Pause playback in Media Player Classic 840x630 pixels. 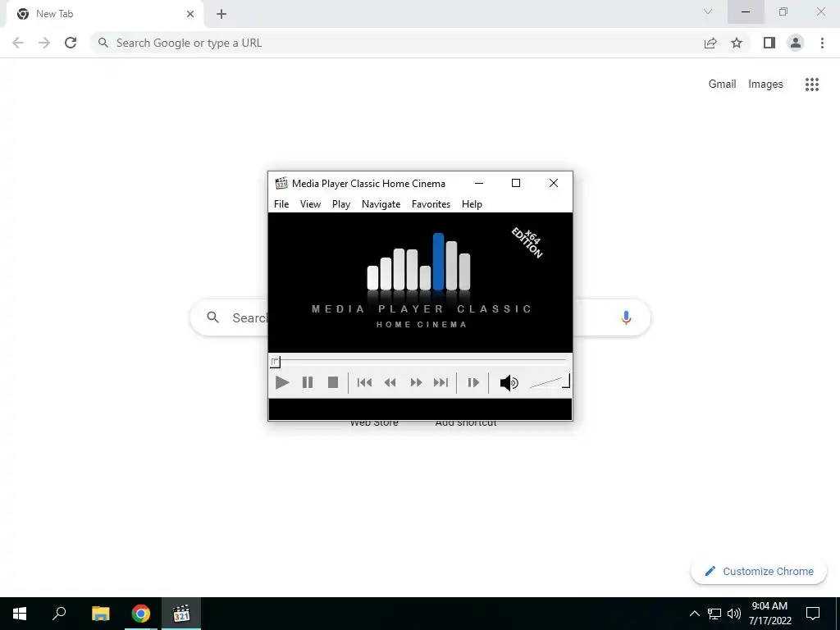pyautogui.click(x=308, y=382)
